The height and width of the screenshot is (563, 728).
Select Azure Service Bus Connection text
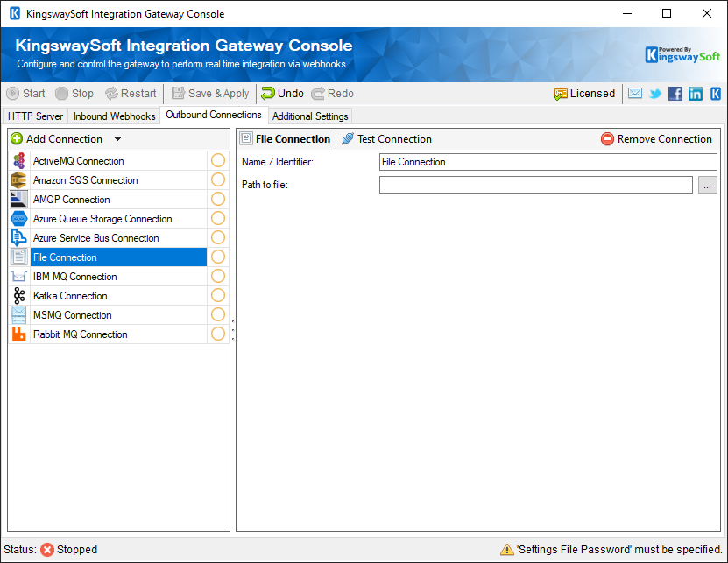[x=96, y=238]
